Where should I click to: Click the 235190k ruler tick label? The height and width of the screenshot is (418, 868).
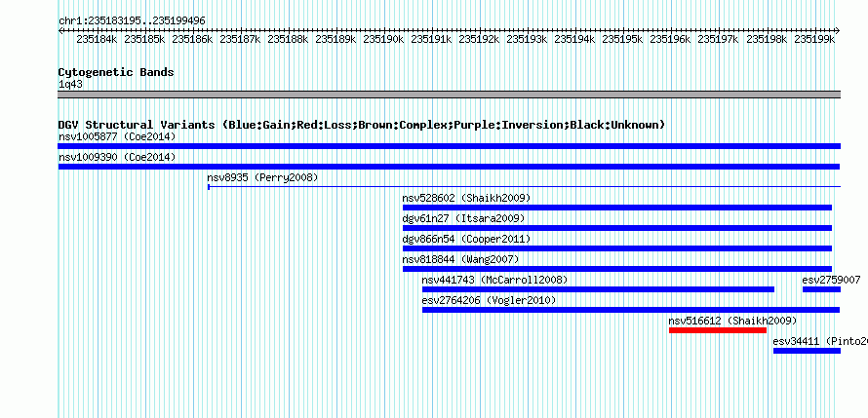383,39
